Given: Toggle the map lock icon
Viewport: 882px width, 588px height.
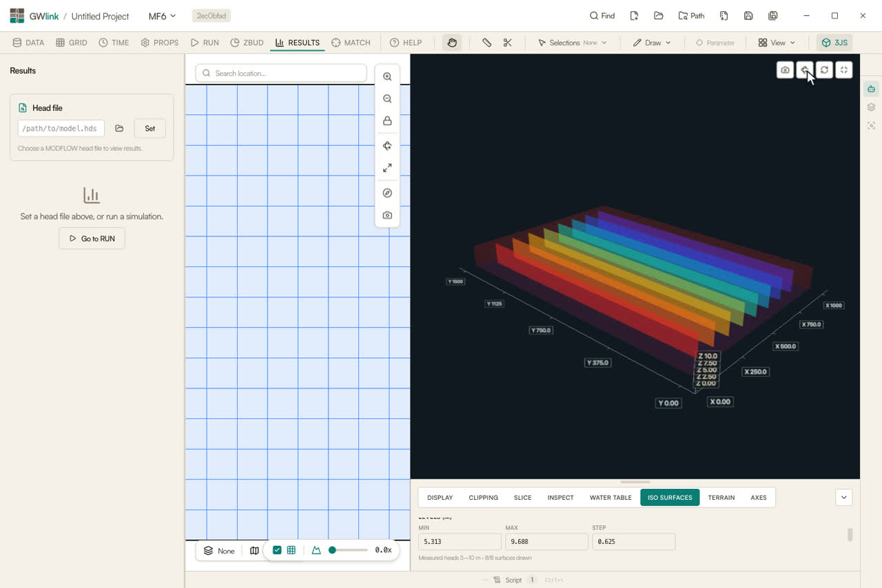Looking at the screenshot, I should tap(387, 121).
